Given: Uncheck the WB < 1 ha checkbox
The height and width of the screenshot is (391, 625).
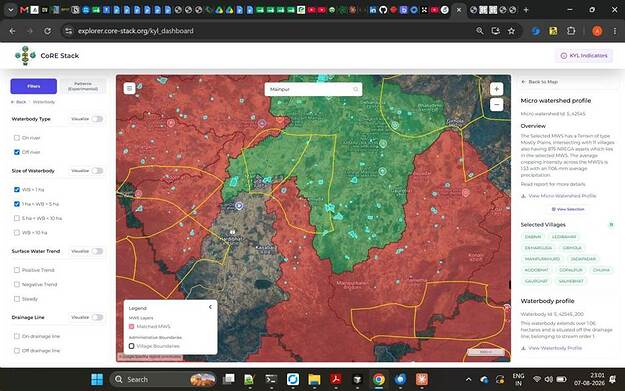Looking at the screenshot, I should coord(17,190).
